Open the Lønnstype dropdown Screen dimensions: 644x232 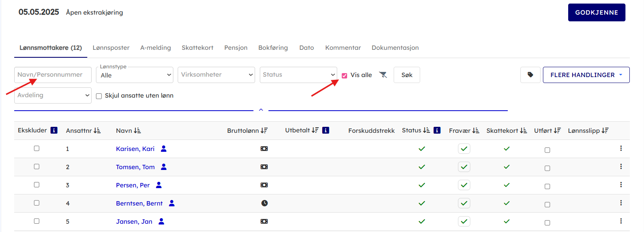click(x=135, y=75)
